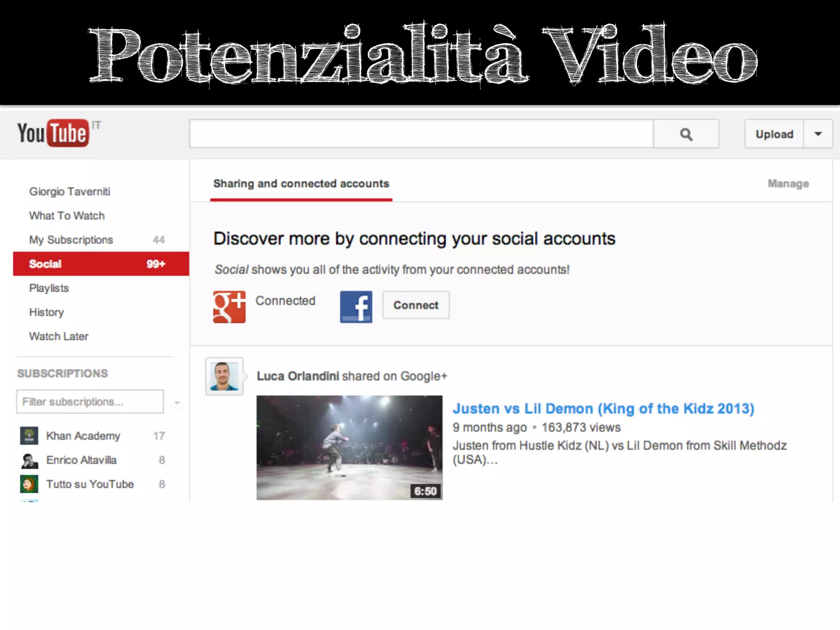Click the Justen from Hustle Kidz description text
840x630 pixels.
[620, 453]
